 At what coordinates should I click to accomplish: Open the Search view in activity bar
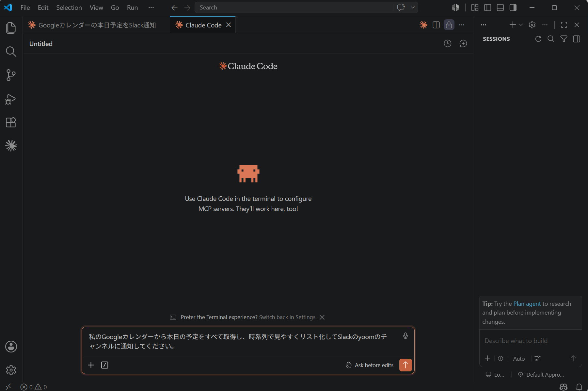pos(11,51)
